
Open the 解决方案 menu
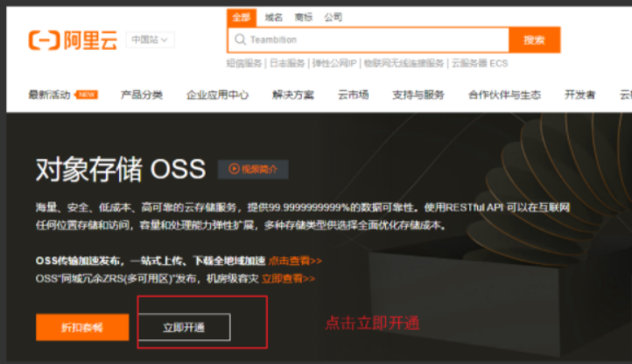293,94
